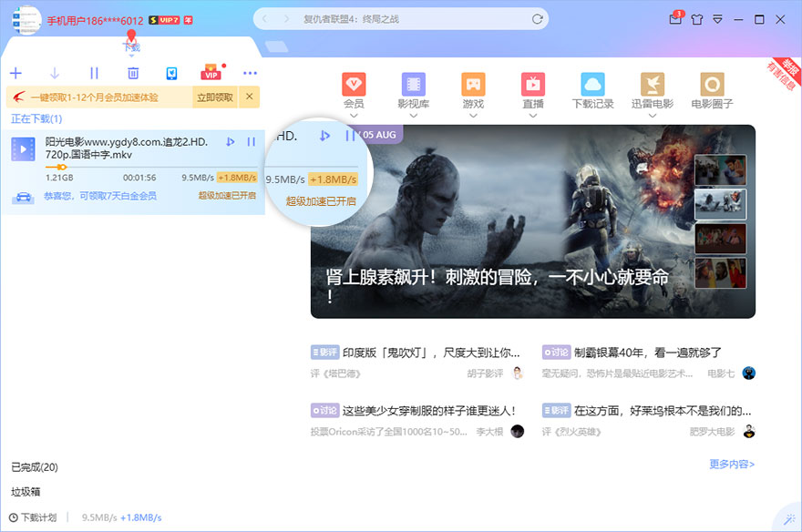Click banner headline 肾上腺素飙升
Screen dimensions: 802x532
pyautogui.click(x=498, y=285)
